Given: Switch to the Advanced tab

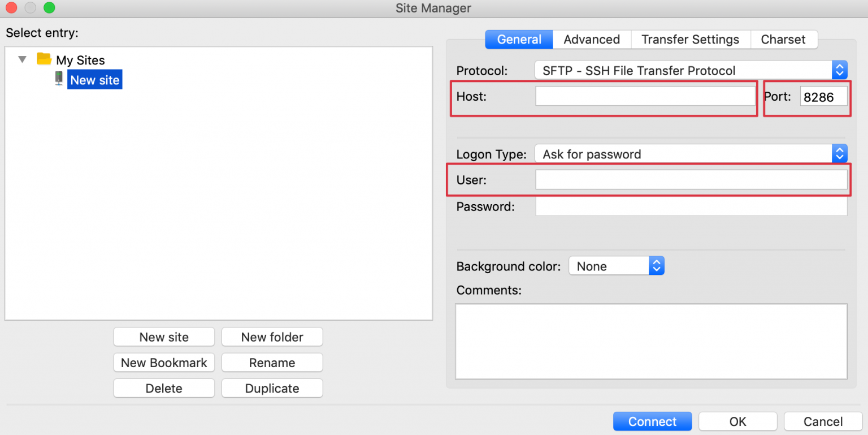Looking at the screenshot, I should 592,39.
